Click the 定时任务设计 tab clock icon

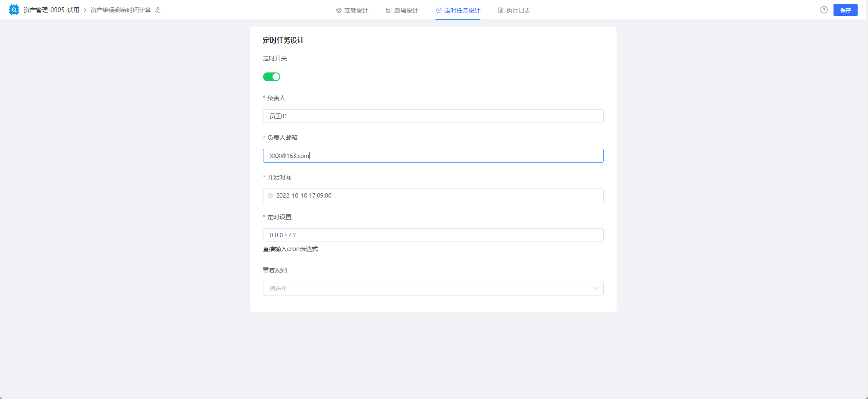439,10
